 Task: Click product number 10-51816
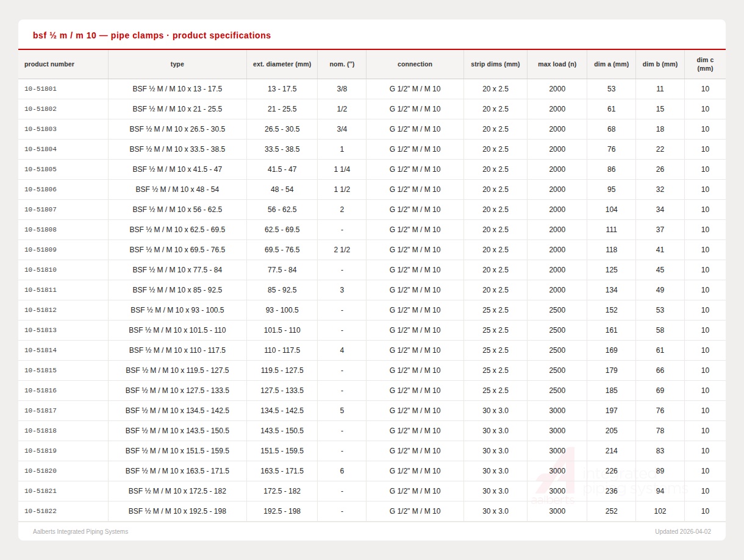tap(40, 391)
